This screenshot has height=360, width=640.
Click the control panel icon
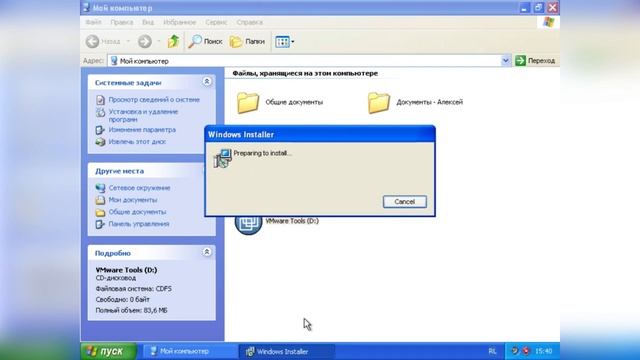[100, 224]
